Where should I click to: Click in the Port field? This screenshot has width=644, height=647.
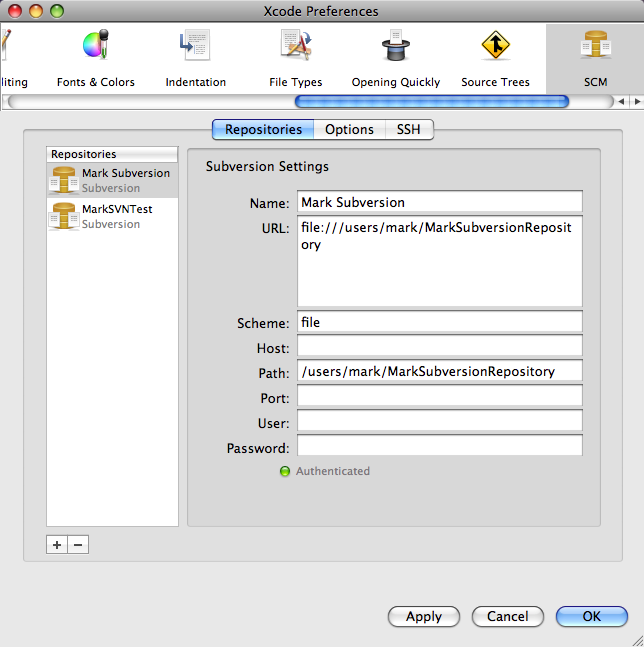tap(440, 396)
